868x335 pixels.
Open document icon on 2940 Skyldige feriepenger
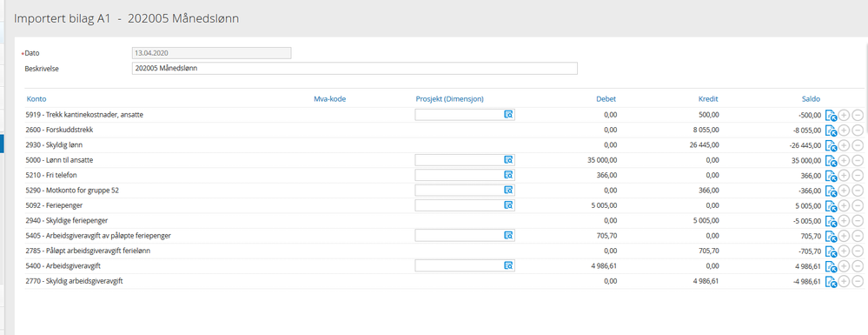[831, 221]
